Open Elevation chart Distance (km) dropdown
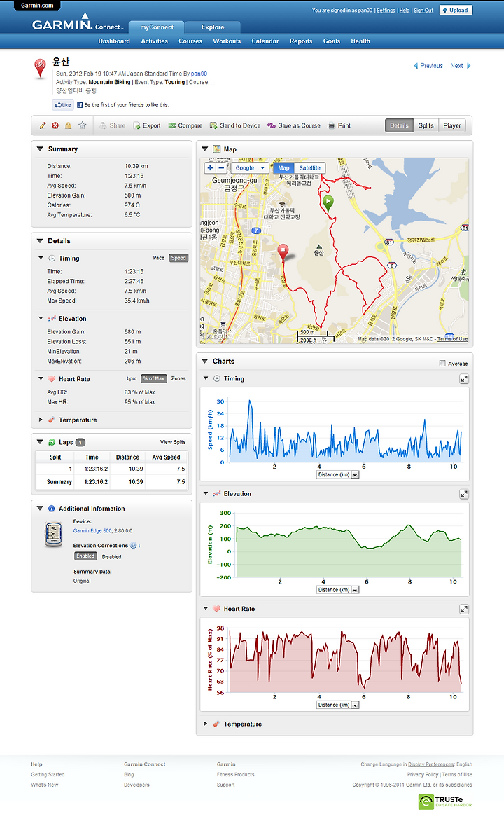The width and height of the screenshot is (504, 826). click(338, 590)
